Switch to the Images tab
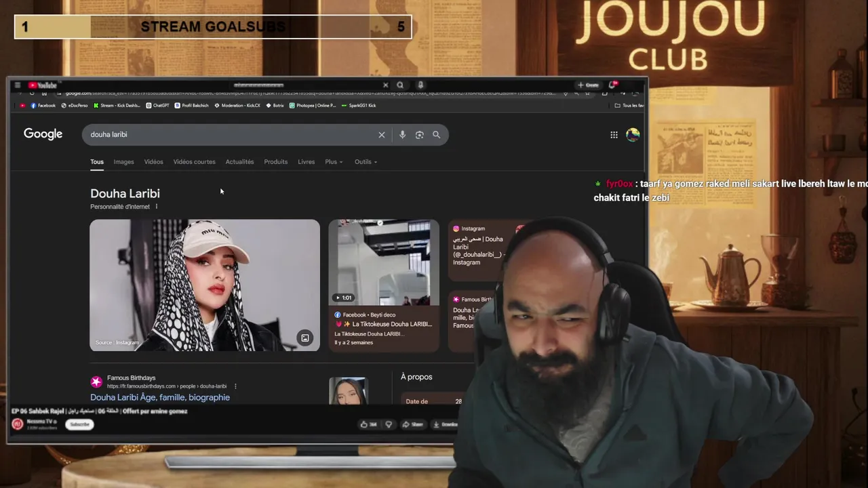Viewport: 868px width, 488px height. (123, 162)
